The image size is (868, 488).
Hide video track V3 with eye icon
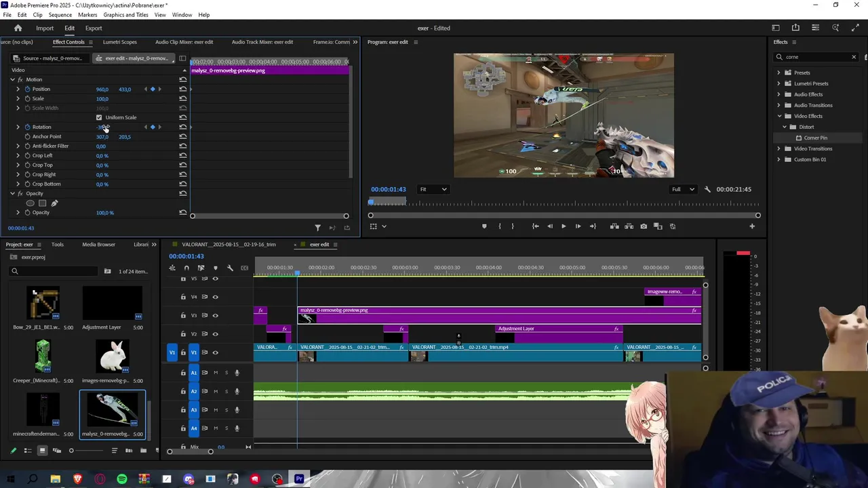click(216, 315)
